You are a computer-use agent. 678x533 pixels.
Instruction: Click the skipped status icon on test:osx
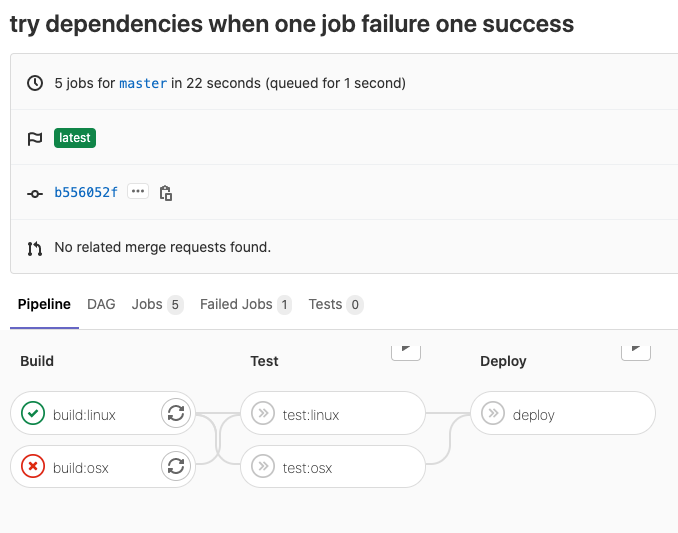[x=263, y=466]
